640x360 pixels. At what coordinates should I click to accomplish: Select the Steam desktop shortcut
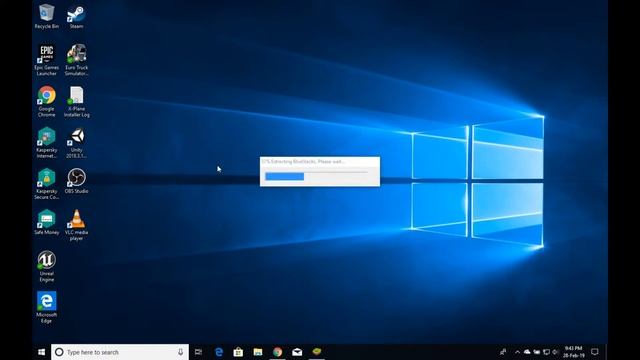tap(76, 16)
